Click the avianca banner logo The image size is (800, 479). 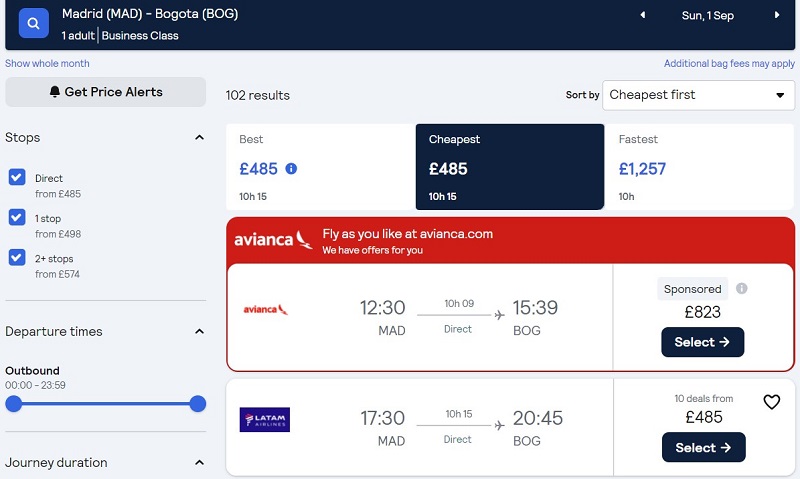[273, 239]
